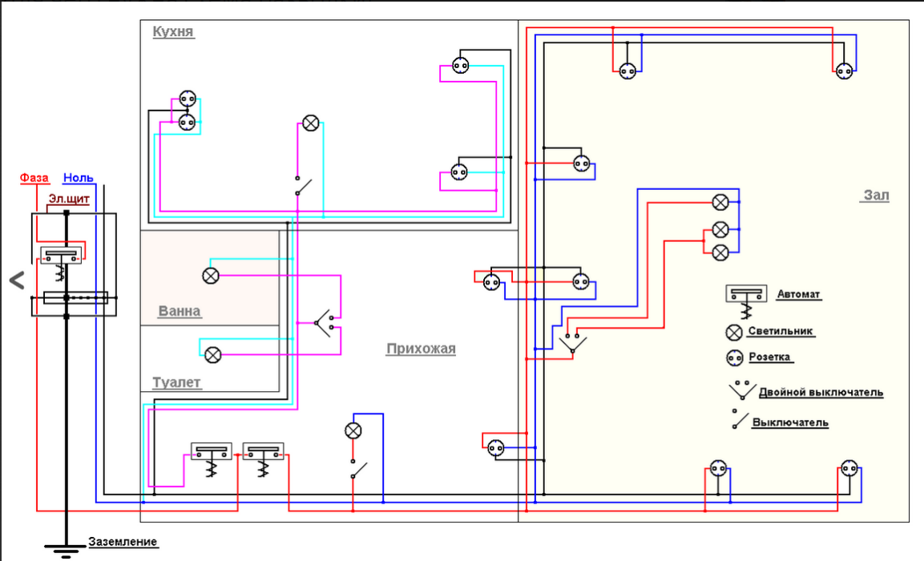This screenshot has width=924, height=561.
Task: Click the toilet lamp symbol above Туалет
Action: pos(212,354)
